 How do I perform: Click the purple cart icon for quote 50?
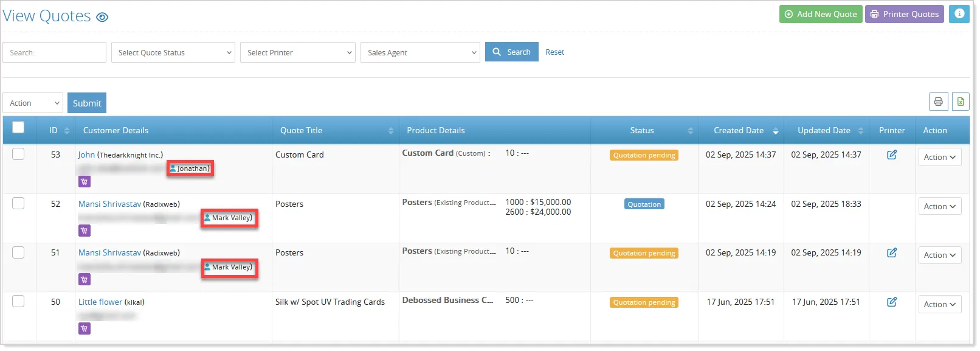[x=85, y=328]
